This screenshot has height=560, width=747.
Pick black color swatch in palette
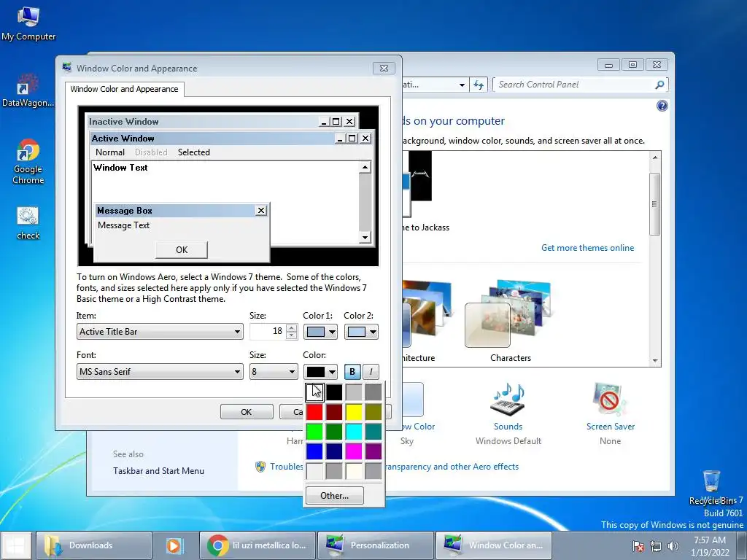pos(334,392)
